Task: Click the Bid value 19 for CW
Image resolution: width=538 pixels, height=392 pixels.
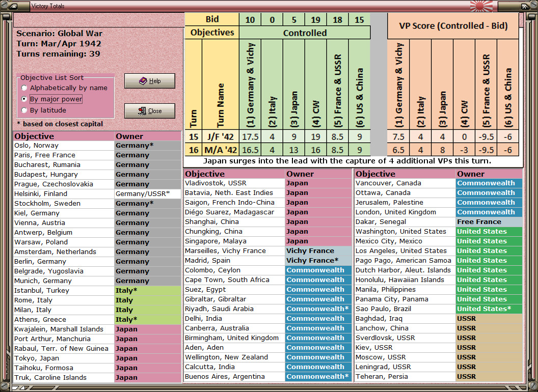Action: coord(316,19)
